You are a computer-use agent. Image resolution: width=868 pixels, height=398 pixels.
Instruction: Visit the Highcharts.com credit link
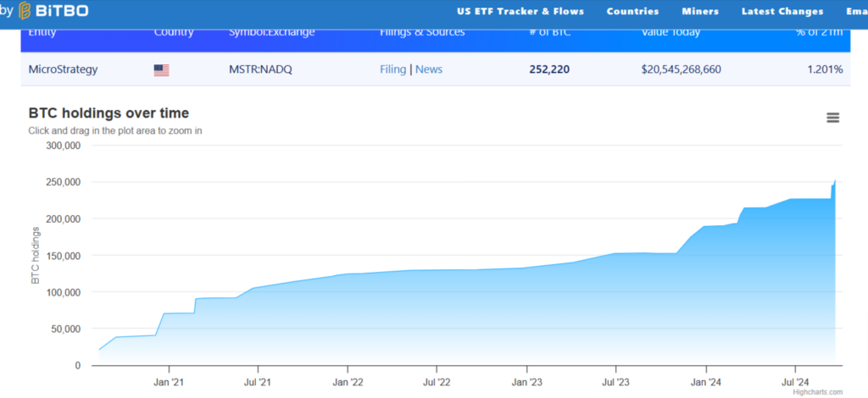pos(818,392)
